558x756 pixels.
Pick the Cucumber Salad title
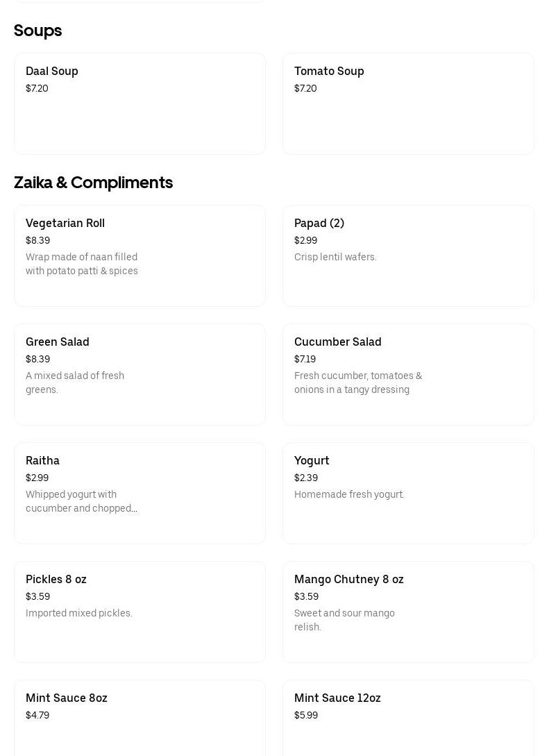click(x=338, y=342)
